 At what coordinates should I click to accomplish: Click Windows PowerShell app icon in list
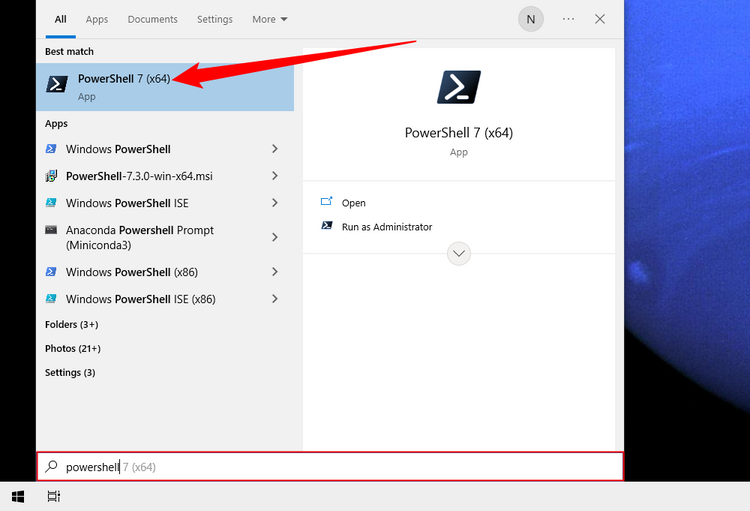pos(51,149)
